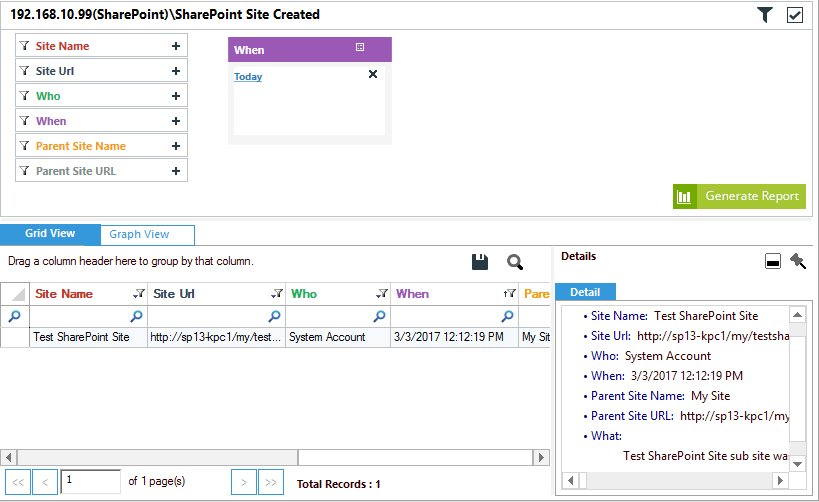Click the select-all corner cell of grid
The width and height of the screenshot is (819, 502).
15,294
